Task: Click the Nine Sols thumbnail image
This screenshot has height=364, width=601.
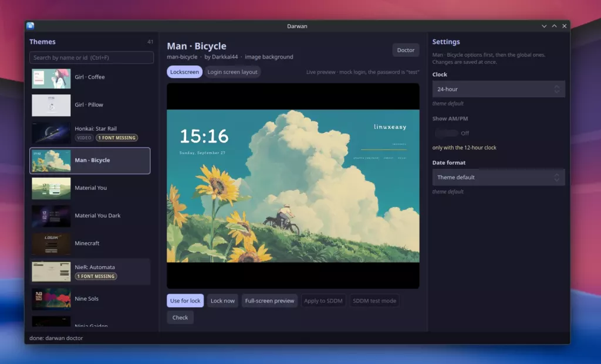Action: tap(51, 299)
